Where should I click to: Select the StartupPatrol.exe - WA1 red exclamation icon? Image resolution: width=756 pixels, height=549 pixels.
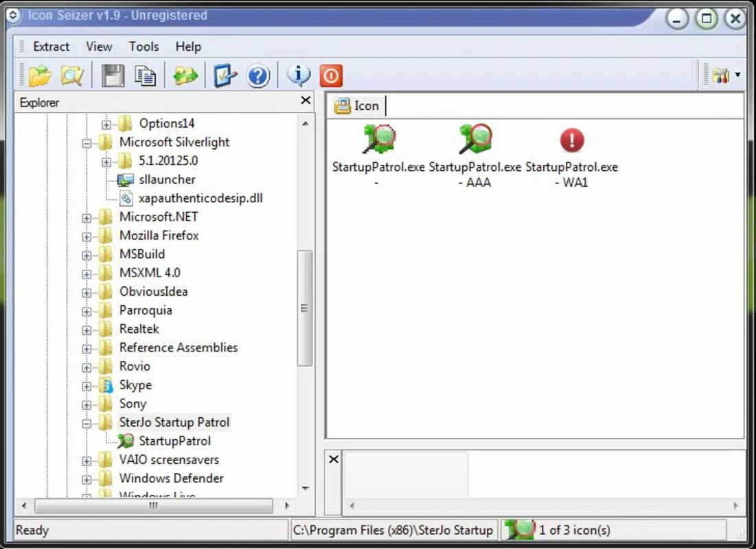[572, 140]
